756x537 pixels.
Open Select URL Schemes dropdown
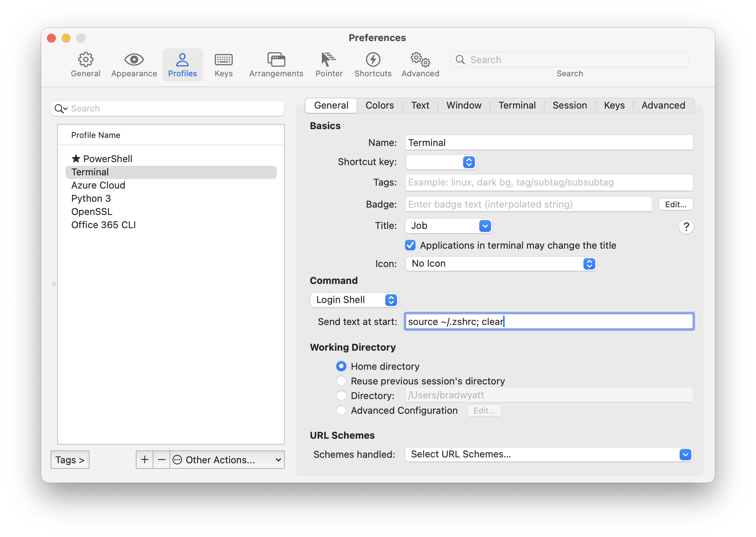[549, 454]
